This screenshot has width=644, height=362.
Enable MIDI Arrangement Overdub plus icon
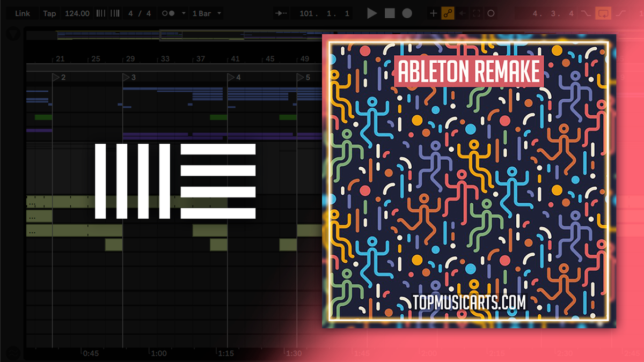point(433,13)
